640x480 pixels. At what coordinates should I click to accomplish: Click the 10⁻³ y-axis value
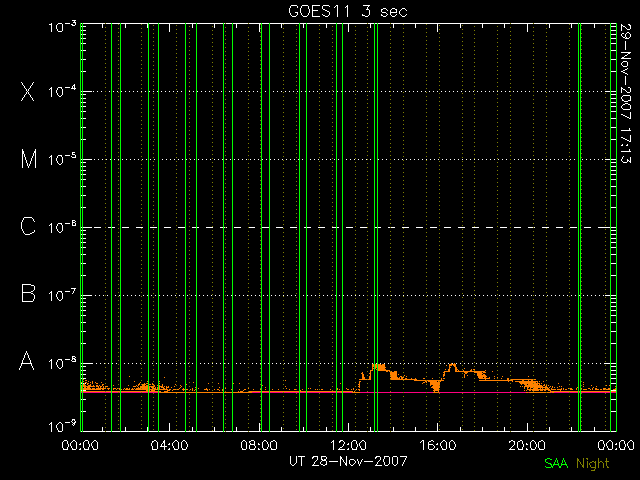62,28
